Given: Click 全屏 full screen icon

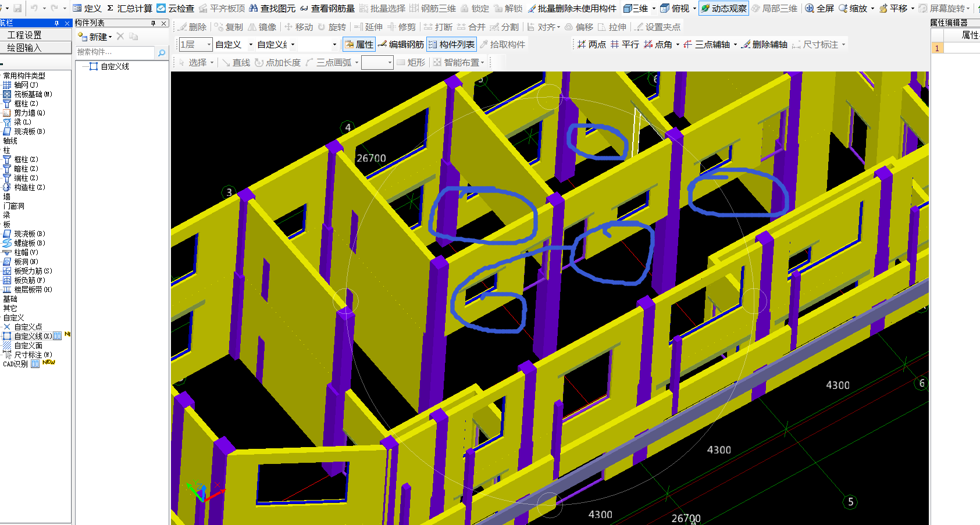Looking at the screenshot, I should click(819, 8).
